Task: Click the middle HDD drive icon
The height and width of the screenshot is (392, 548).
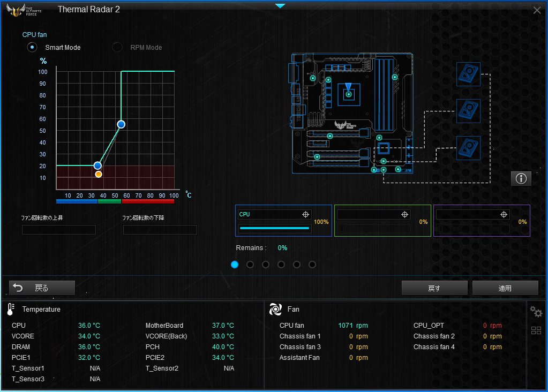Action: 468,111
